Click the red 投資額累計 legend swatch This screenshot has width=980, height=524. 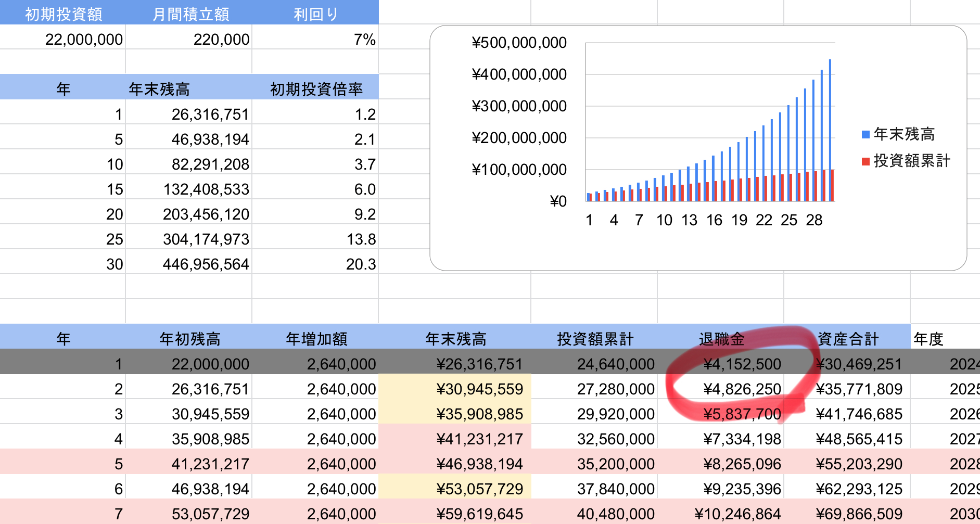point(866,161)
